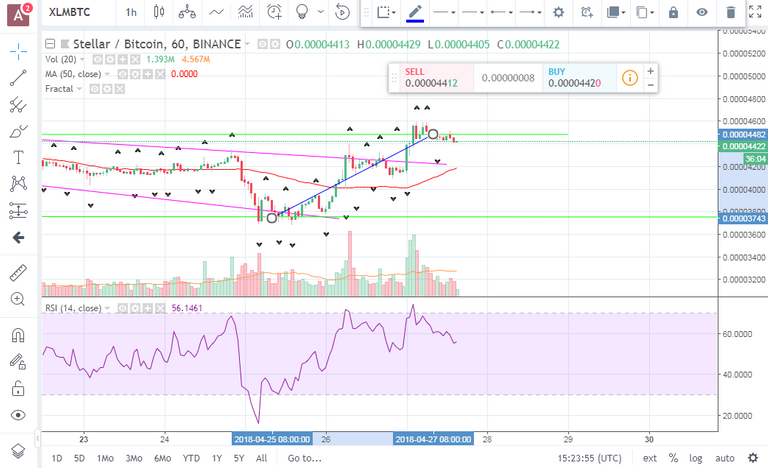Open the MA (50, close) dropdown arrow

107,74
